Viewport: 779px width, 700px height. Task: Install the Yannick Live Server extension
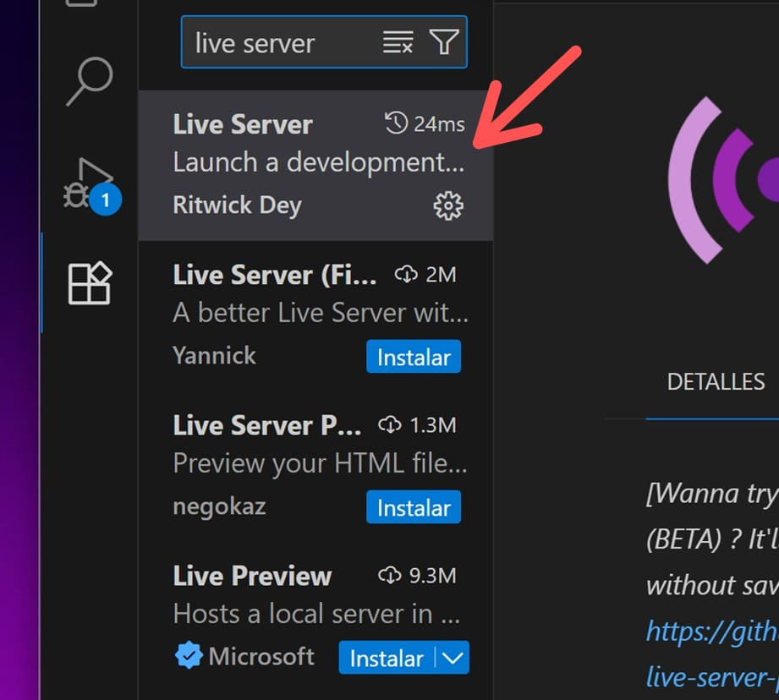click(x=414, y=357)
